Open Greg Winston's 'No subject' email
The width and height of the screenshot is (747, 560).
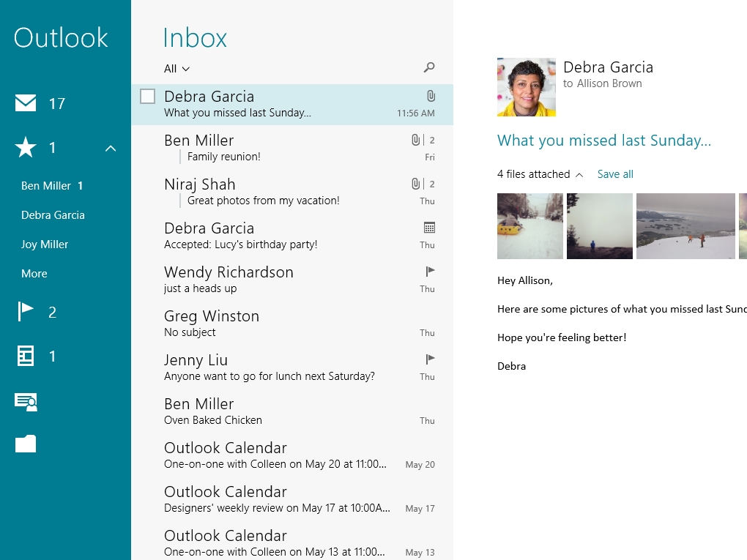click(292, 324)
